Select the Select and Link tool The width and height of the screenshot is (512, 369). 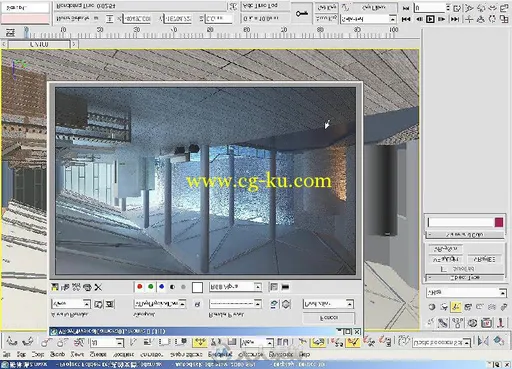point(45,342)
